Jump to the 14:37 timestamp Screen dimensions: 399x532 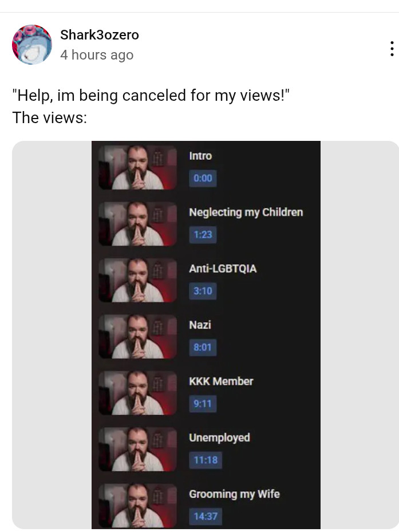(206, 516)
